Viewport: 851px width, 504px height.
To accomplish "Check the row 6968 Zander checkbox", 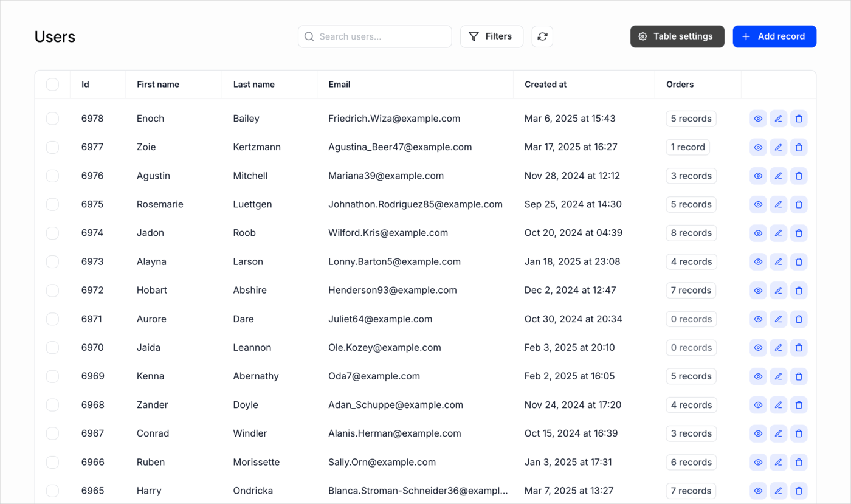I will point(53,405).
